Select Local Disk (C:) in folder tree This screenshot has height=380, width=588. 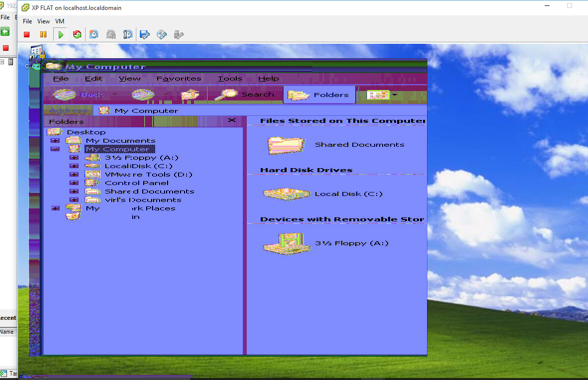tap(138, 166)
